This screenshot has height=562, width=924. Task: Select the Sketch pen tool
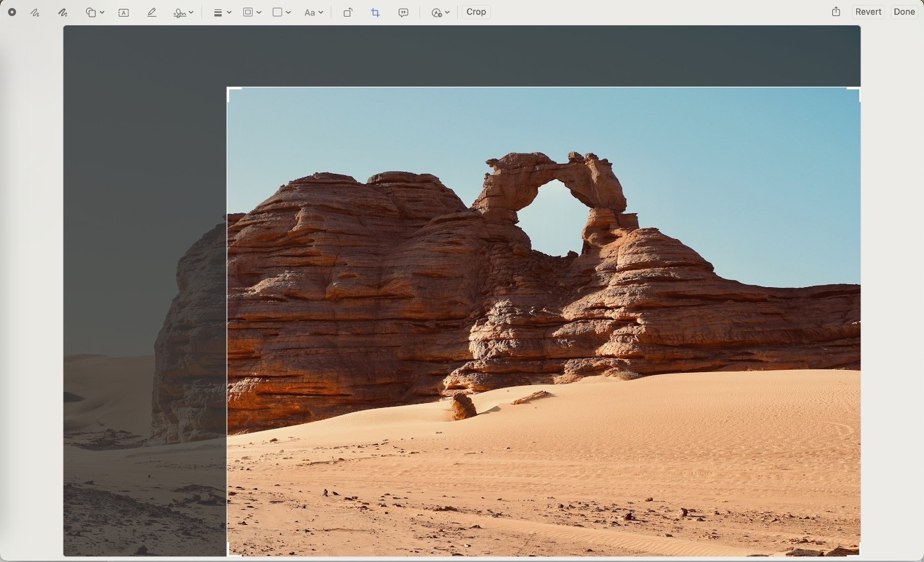click(35, 12)
